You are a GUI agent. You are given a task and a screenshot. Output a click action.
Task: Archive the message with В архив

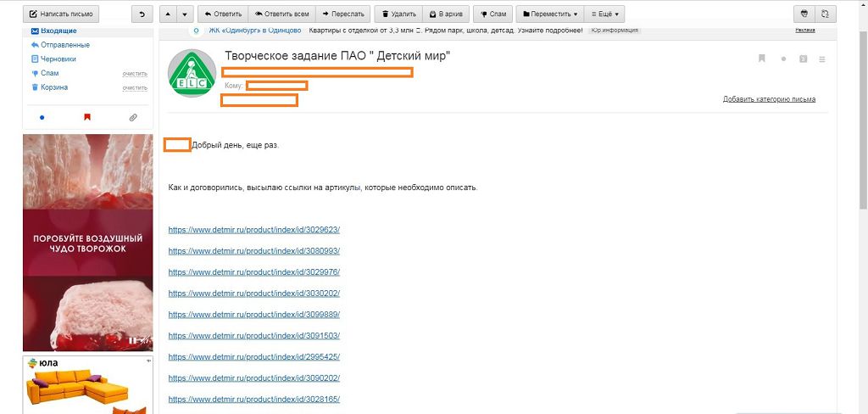coord(446,14)
